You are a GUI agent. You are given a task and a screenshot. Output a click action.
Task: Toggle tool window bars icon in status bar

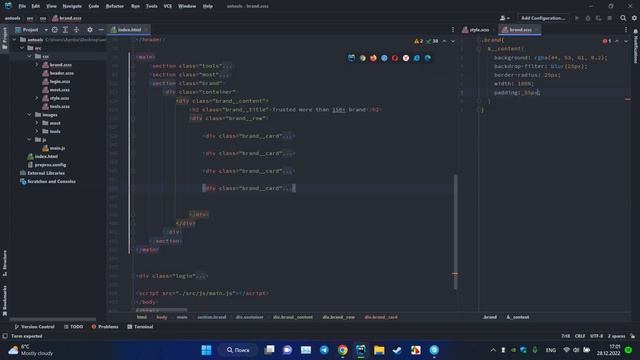click(x=5, y=336)
